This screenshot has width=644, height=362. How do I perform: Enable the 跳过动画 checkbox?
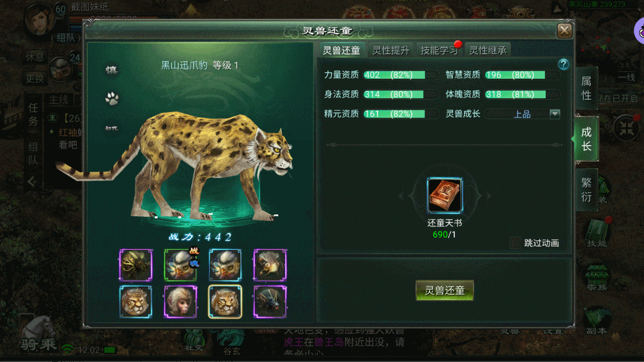pos(516,243)
